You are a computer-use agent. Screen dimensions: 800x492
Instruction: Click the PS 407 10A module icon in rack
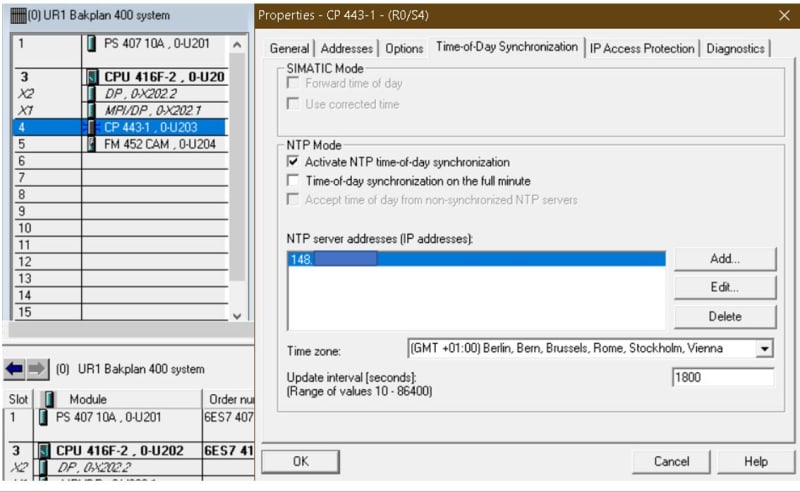tap(91, 43)
